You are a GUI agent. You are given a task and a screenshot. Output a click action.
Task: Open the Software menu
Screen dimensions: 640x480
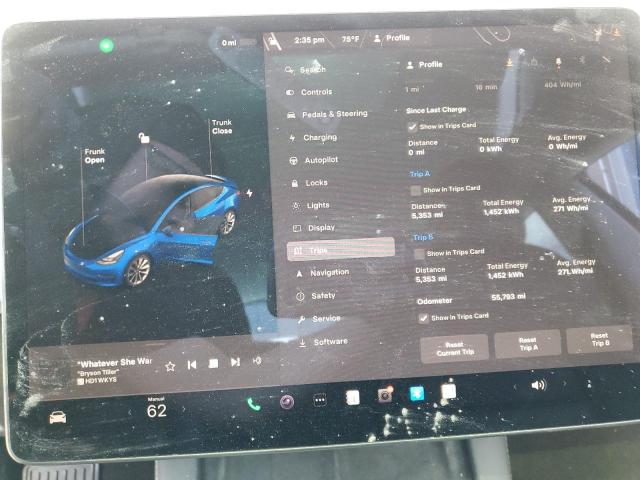323,342
